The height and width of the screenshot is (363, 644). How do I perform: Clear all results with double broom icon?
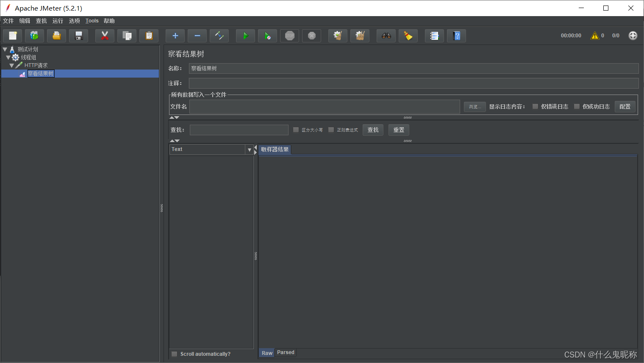[360, 36]
